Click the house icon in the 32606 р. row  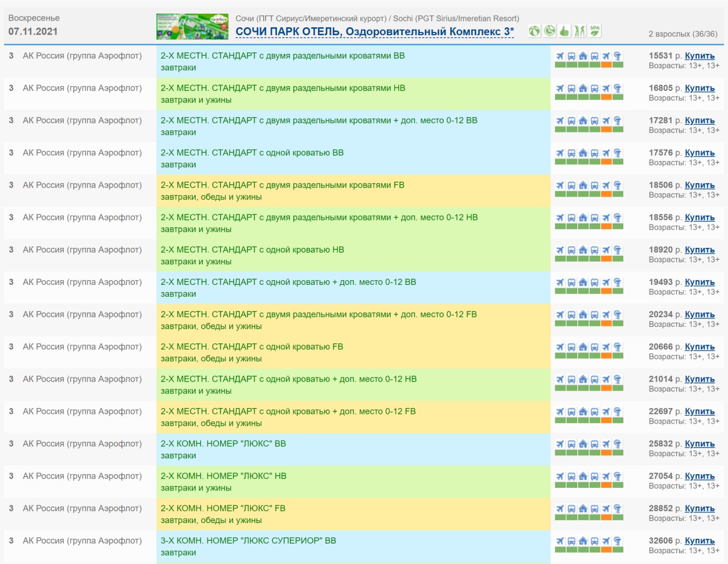click(583, 542)
